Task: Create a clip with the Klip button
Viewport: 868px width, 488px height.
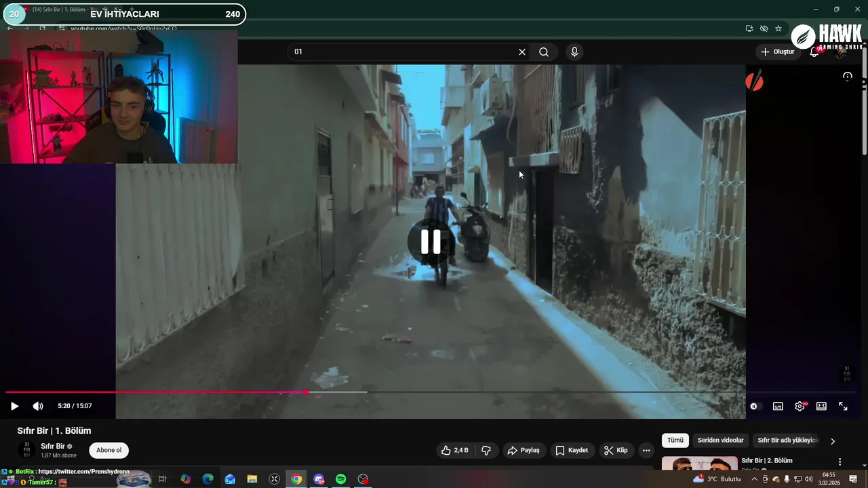Action: (616, 450)
